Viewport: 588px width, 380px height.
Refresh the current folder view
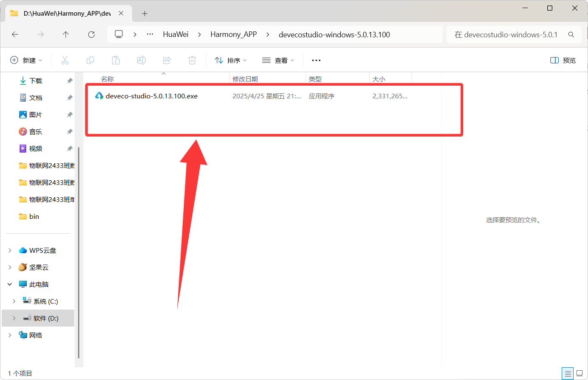91,35
